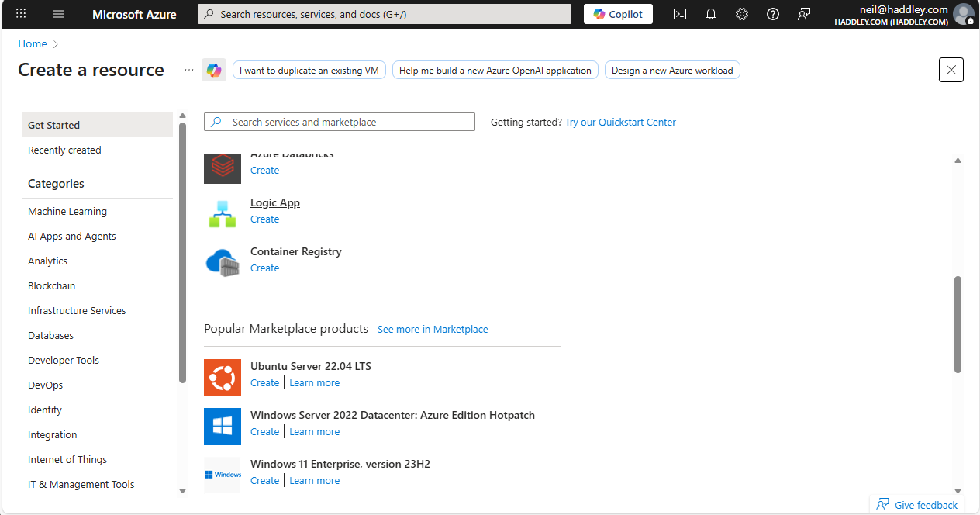
Task: Open portal settings gear icon
Action: coord(742,14)
